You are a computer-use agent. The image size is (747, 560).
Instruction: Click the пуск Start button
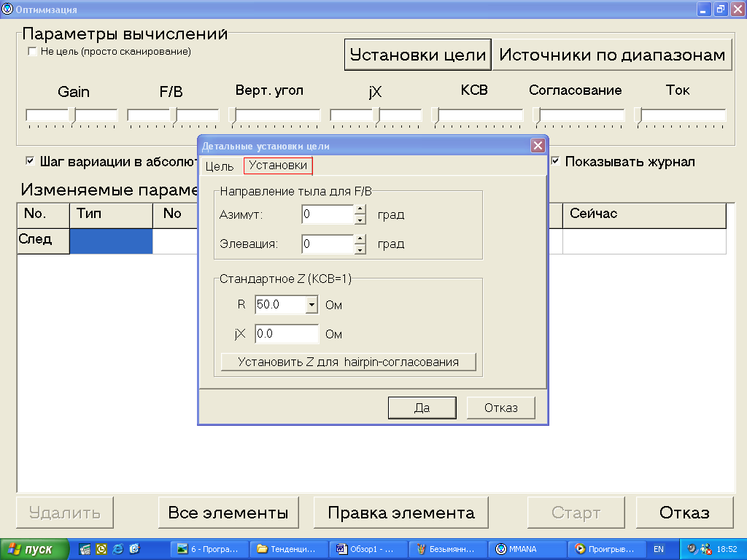34,549
